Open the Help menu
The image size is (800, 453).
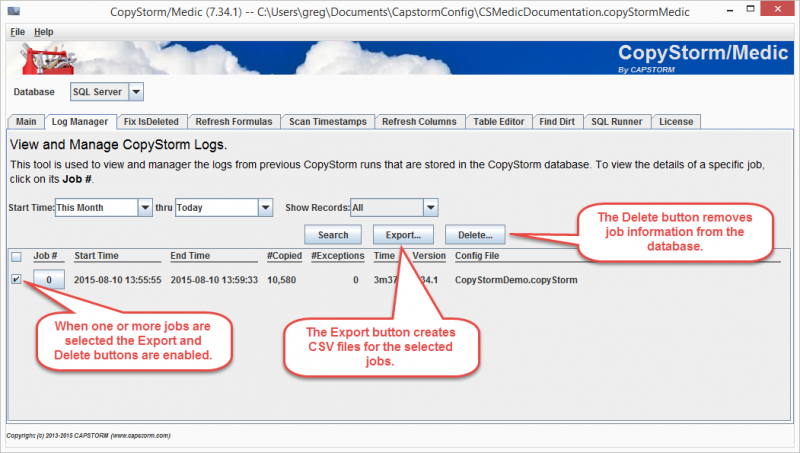coord(43,32)
